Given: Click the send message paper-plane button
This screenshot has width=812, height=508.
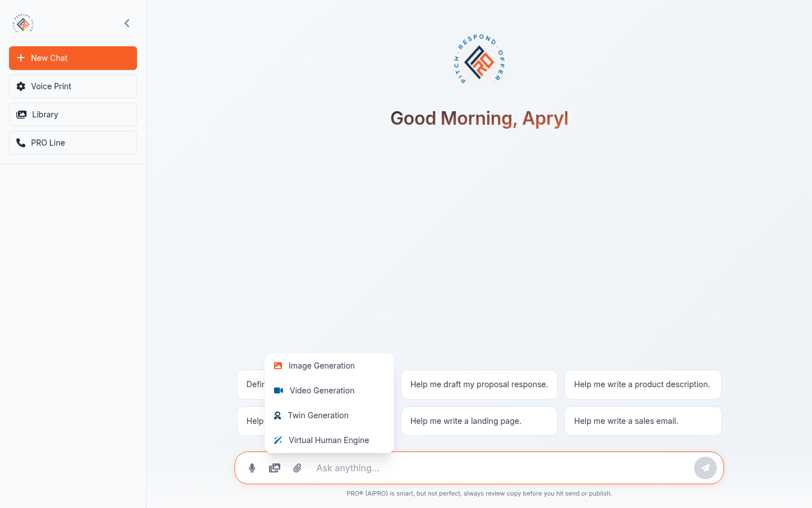Looking at the screenshot, I should [x=705, y=468].
